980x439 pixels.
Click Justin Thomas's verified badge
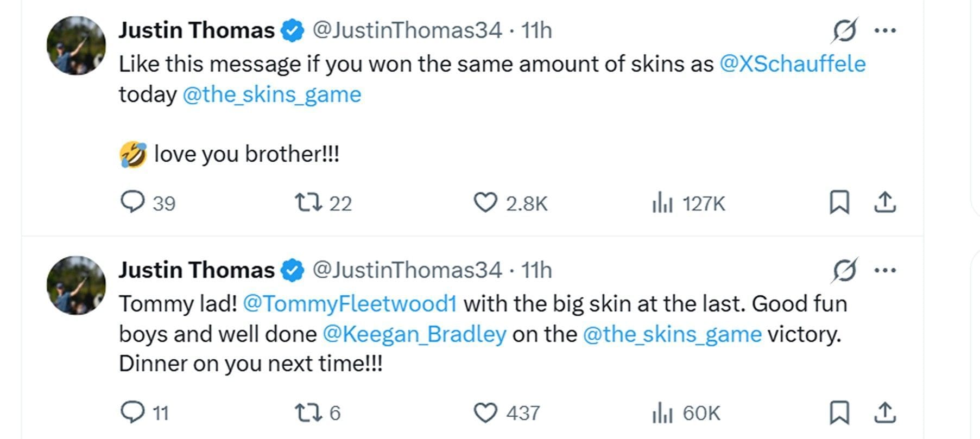point(293,31)
